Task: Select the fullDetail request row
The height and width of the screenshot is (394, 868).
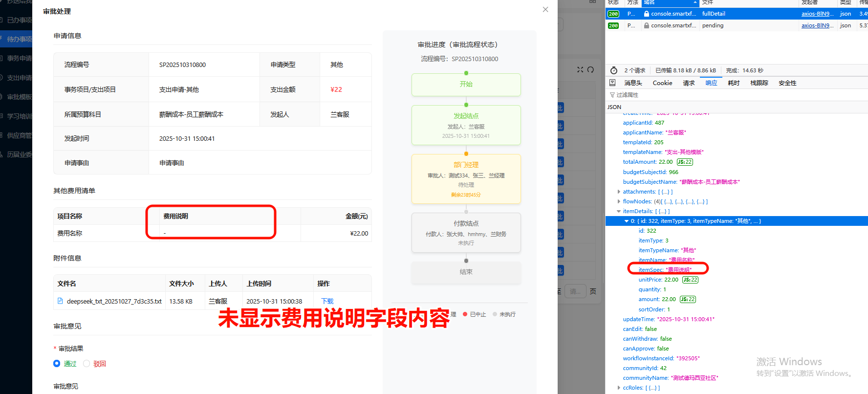Action: (737, 14)
